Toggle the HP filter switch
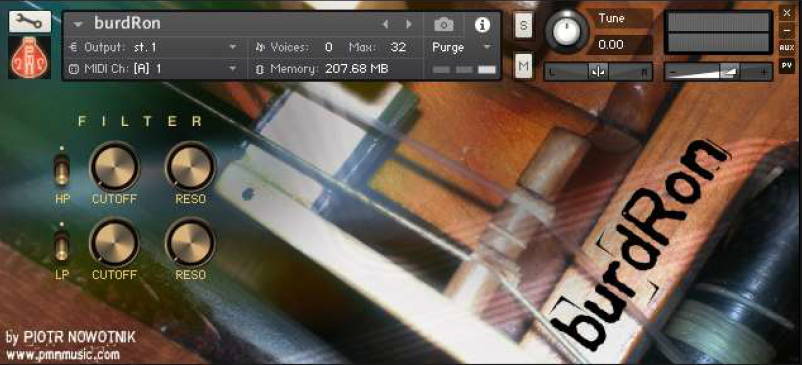Image resolution: width=802 pixels, height=365 pixels. [x=62, y=171]
